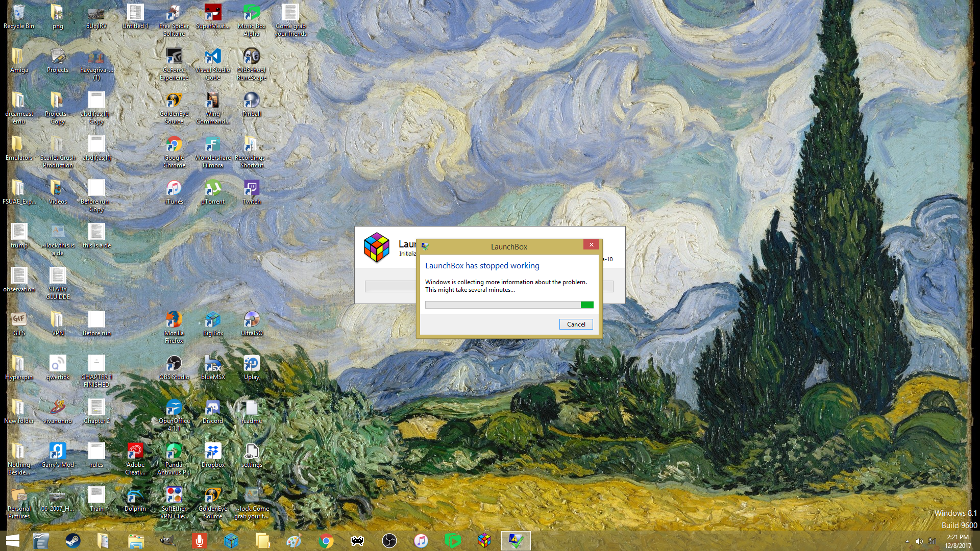Click the green problem-collection progress bar
Screen dimensions: 980x551
tap(509, 305)
